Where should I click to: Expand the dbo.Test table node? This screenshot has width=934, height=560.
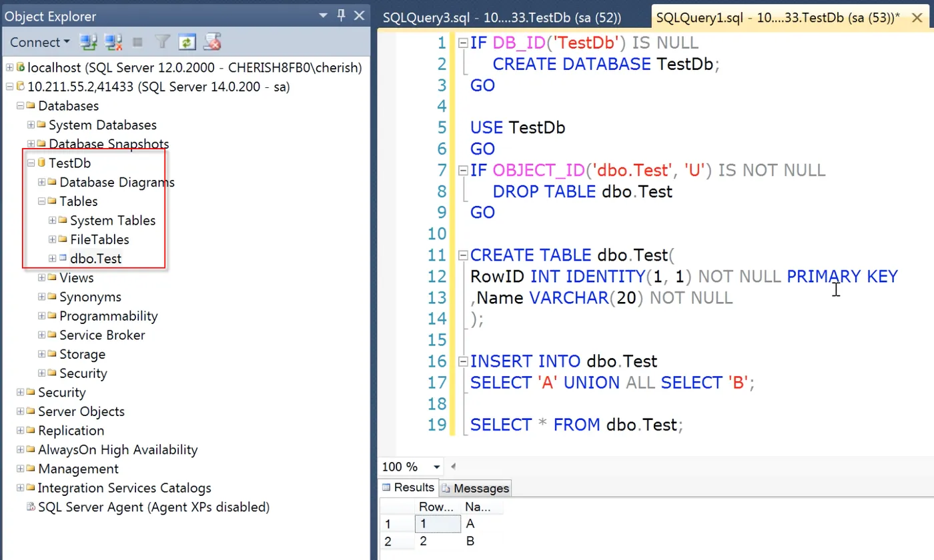[x=52, y=259]
